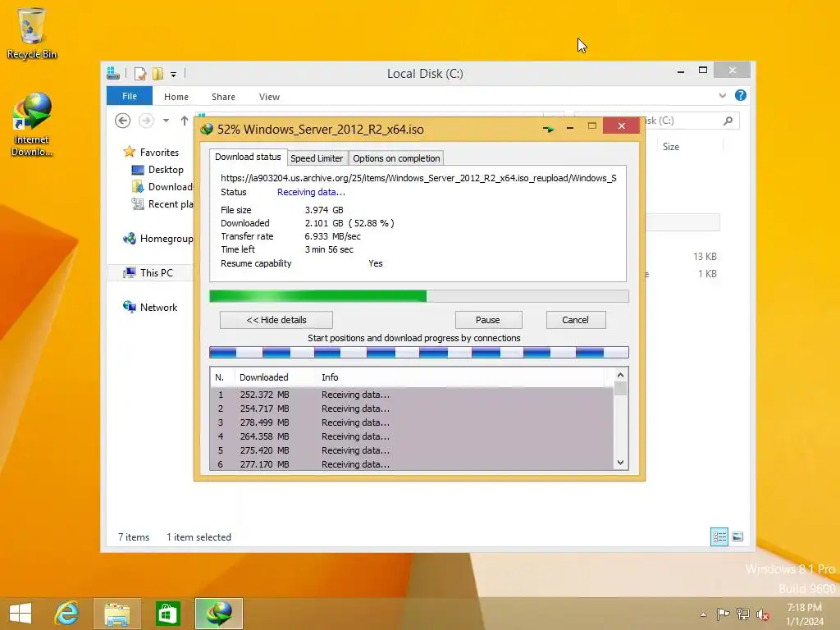840x630 pixels.
Task: Open the Action Center flag icon
Action: [723, 614]
